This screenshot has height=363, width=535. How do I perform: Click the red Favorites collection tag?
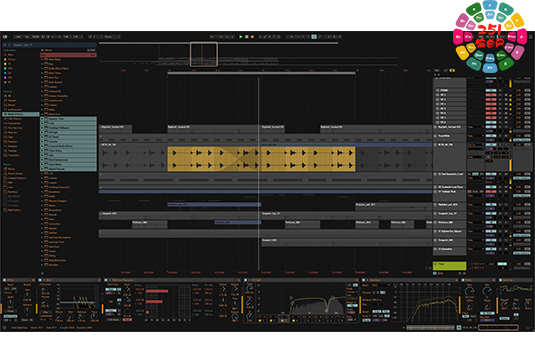click(x=5, y=55)
